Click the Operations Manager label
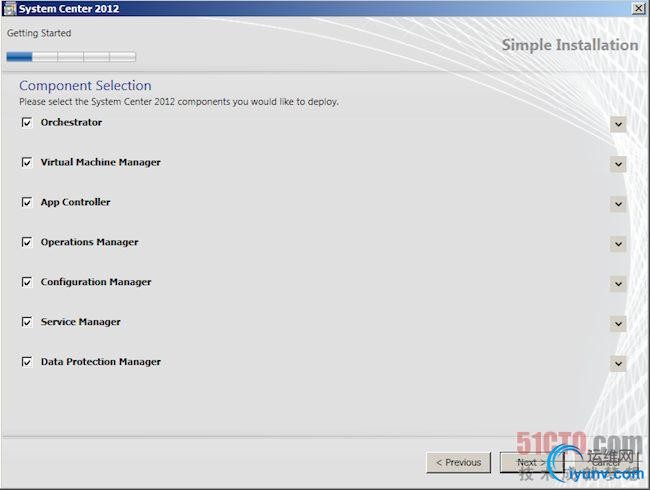Screen dimensions: 650x490 (x=90, y=242)
